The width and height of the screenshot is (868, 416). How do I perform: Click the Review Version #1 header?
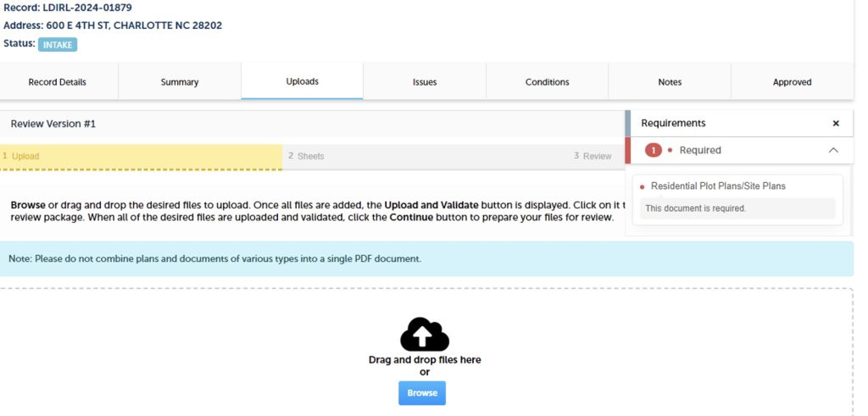53,124
